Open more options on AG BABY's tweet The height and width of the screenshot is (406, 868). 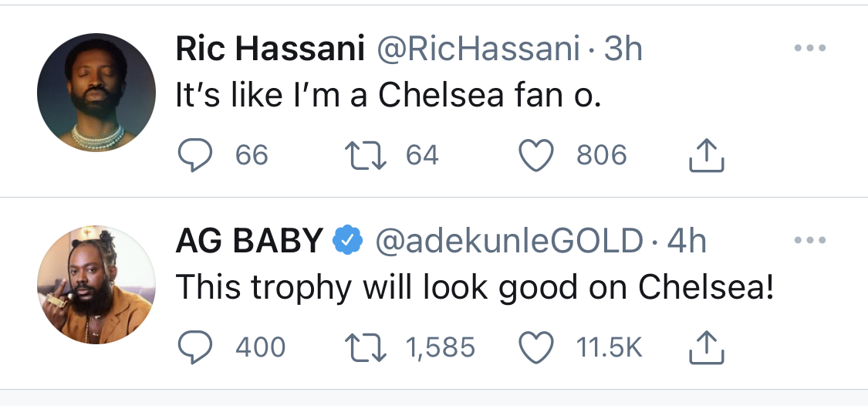coord(810,241)
